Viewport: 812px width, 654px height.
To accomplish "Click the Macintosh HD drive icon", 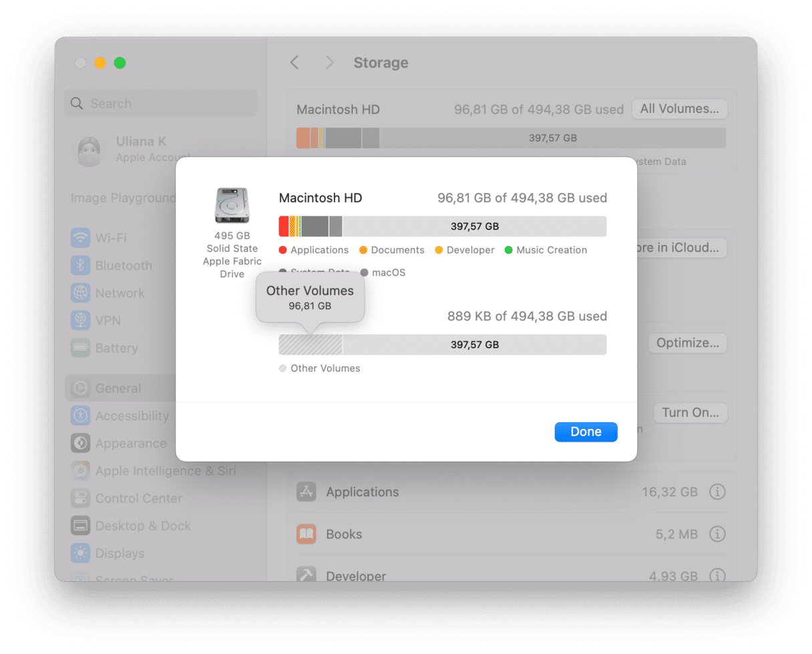I will click(x=232, y=206).
